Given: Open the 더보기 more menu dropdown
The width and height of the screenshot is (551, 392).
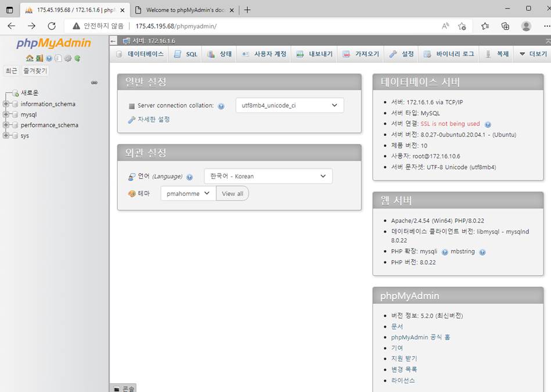Looking at the screenshot, I should point(533,54).
